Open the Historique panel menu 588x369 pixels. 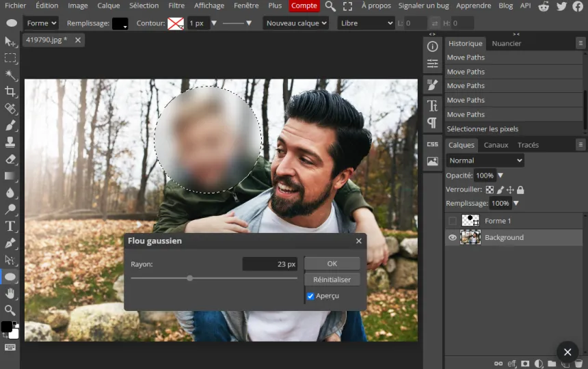[580, 43]
